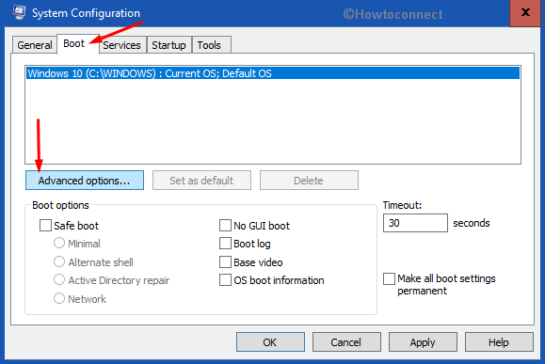
Task: Go to the Startup tab
Action: [169, 45]
